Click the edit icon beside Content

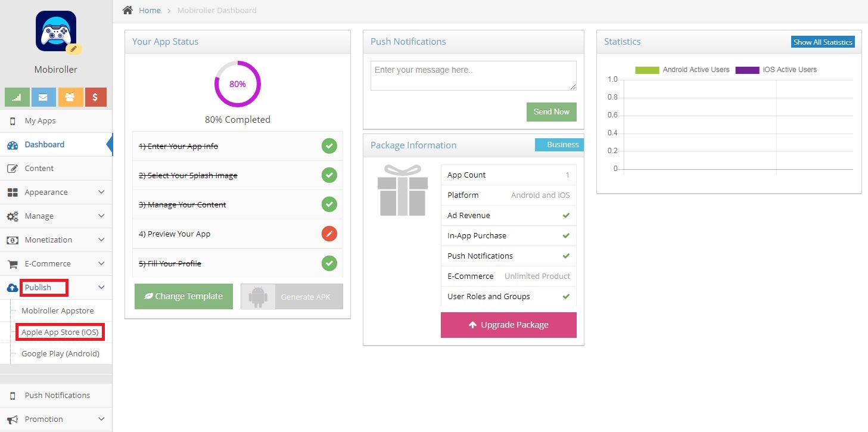13,169
